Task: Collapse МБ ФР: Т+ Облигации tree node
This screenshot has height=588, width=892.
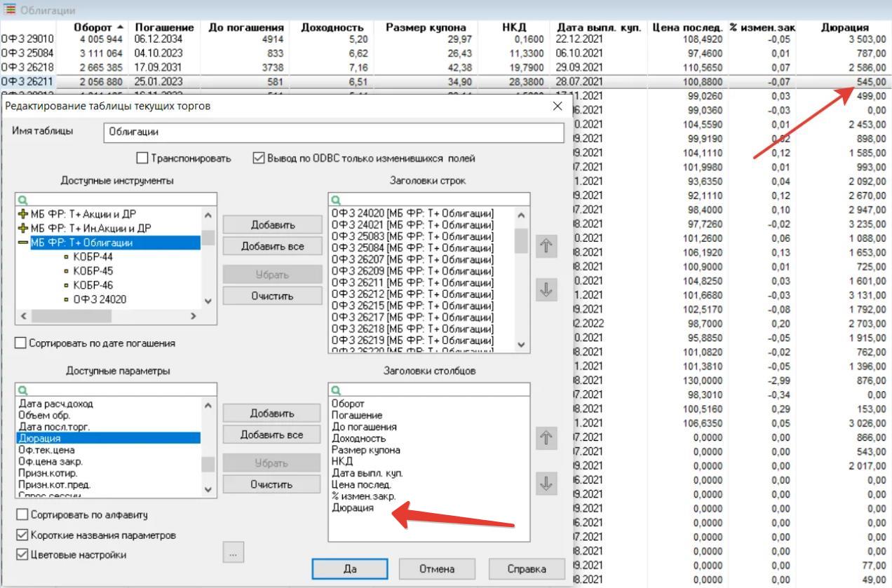Action: [x=23, y=242]
